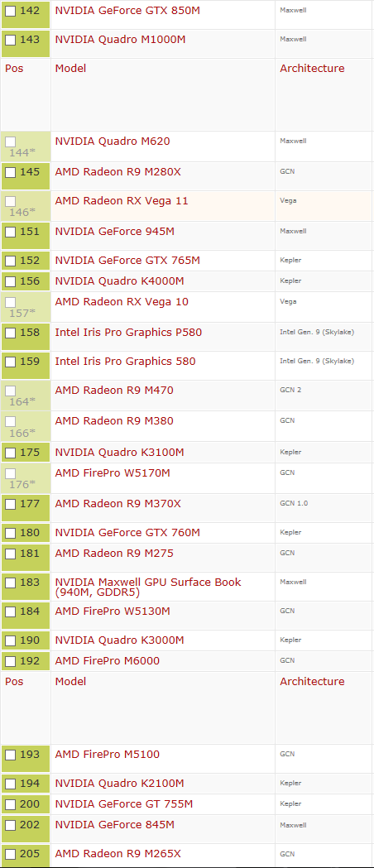Viewport: 374px width, 868px height.
Task: Select checkbox for position 202
Action: tap(11, 825)
